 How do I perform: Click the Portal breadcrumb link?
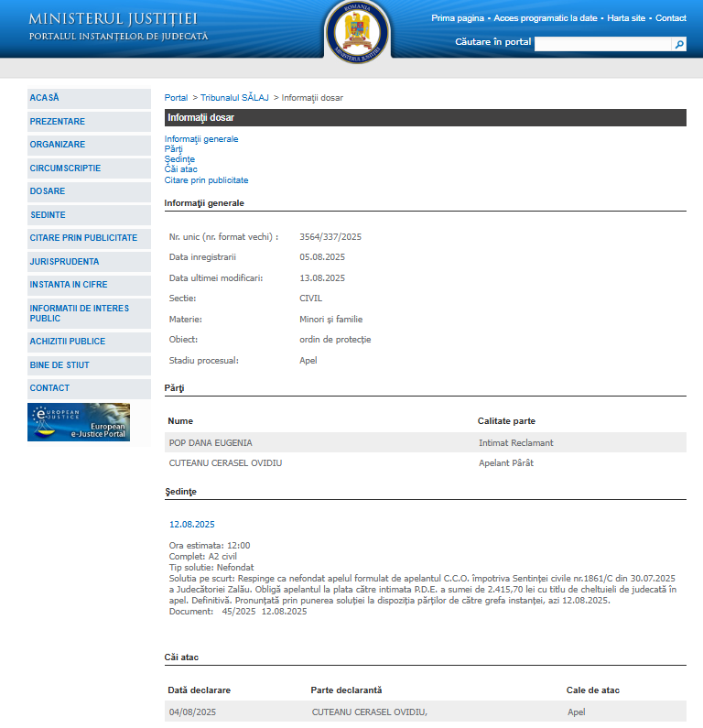point(176,98)
